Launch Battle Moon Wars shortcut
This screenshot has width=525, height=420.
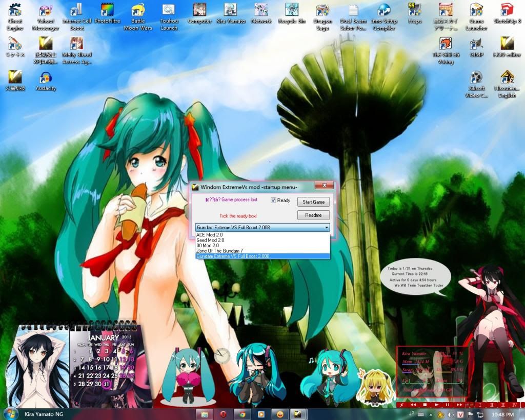tap(138, 17)
